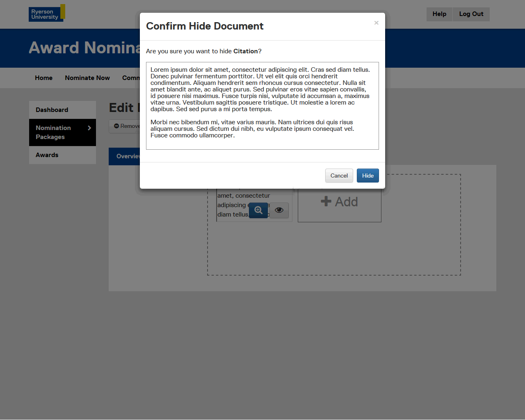The height and width of the screenshot is (420, 525).
Task: Open the Nominate Now menu item
Action: coord(87,78)
